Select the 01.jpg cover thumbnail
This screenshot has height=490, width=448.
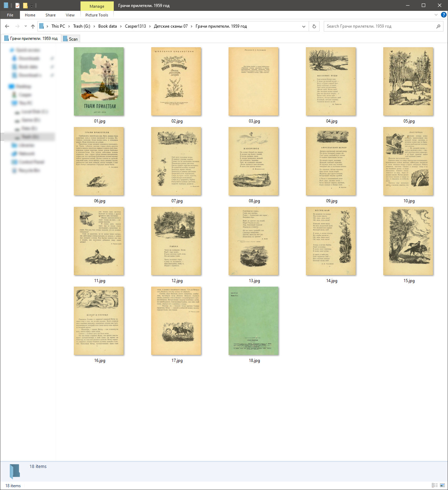click(99, 82)
